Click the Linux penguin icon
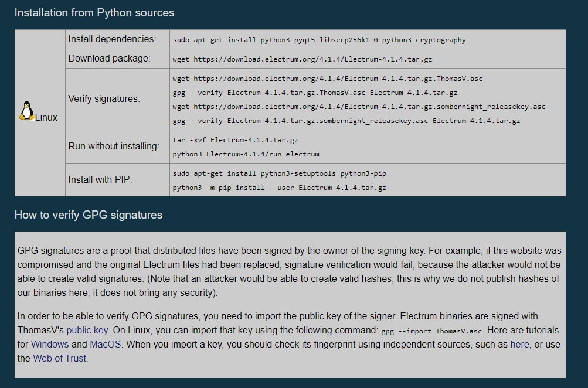 (26, 111)
